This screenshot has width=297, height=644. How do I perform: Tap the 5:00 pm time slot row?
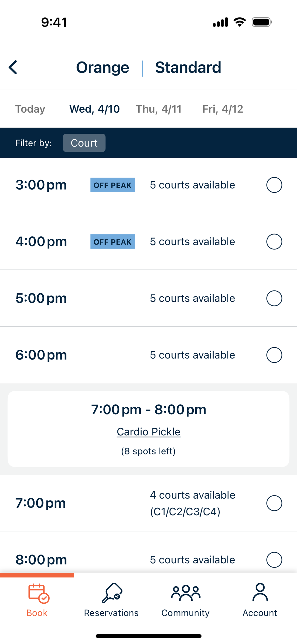[148, 298]
